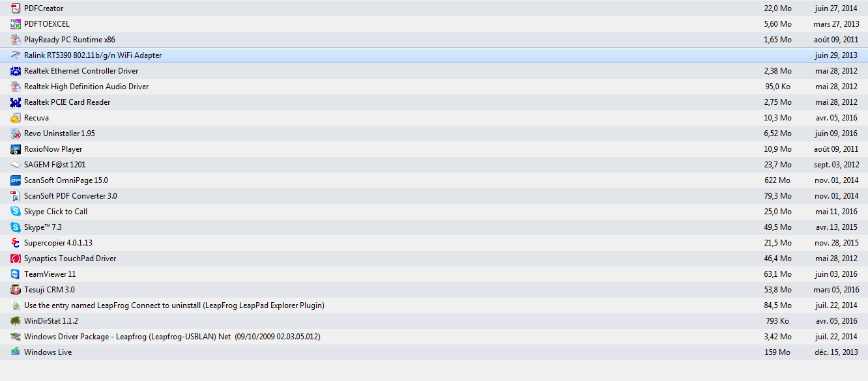This screenshot has width=868, height=381.
Task: Click the Skype 7.3 icon
Action: tap(16, 227)
